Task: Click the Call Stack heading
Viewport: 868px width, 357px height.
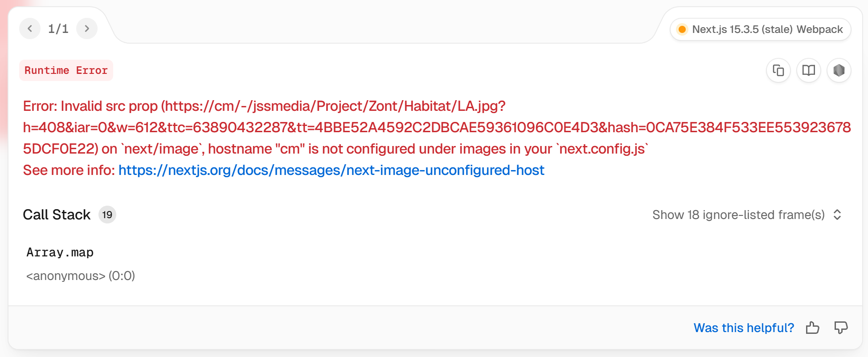Action: [57, 215]
